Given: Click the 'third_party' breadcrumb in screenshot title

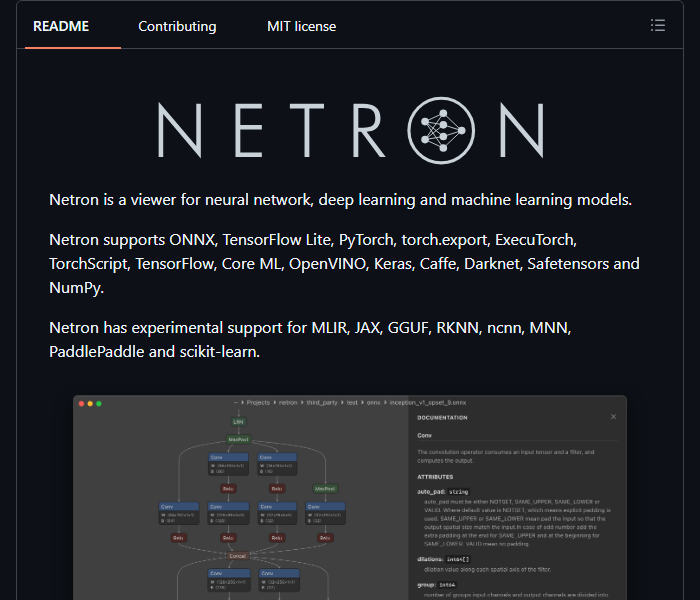Looking at the screenshot, I should tap(322, 403).
